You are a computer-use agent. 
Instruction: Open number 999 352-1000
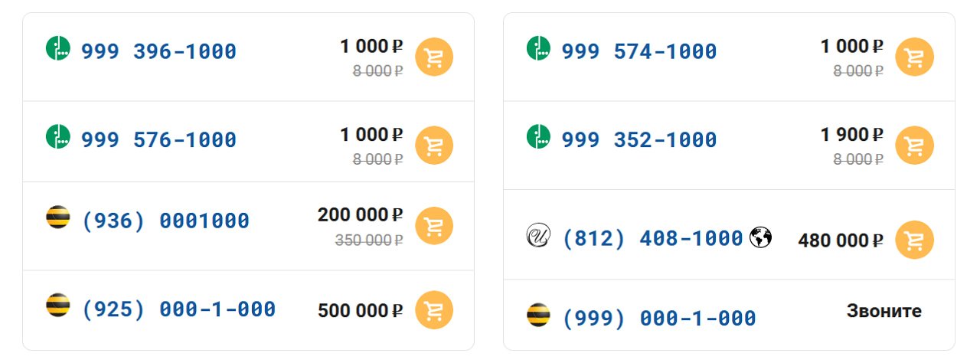(640, 140)
